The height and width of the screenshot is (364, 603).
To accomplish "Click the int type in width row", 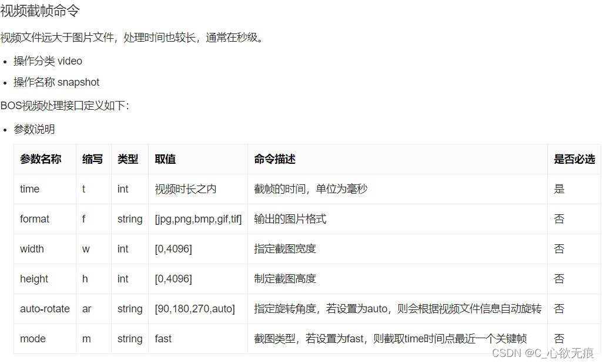I will tap(123, 249).
